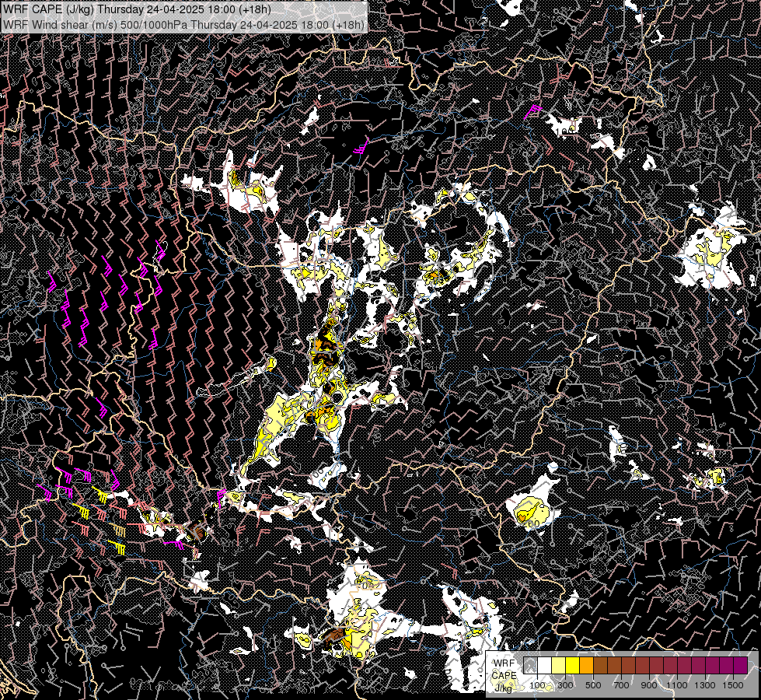
Task: Click the J/kg unit label in legend
Action: click(x=504, y=688)
